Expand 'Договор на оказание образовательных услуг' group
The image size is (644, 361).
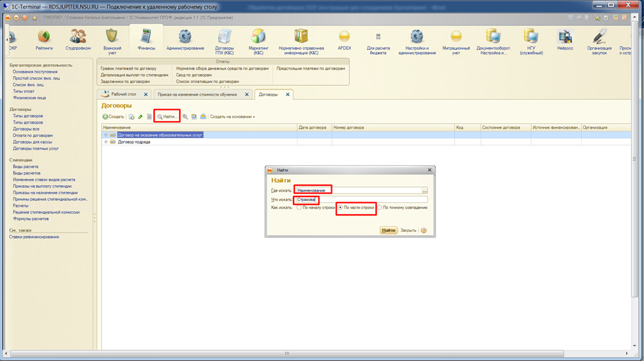pos(106,135)
